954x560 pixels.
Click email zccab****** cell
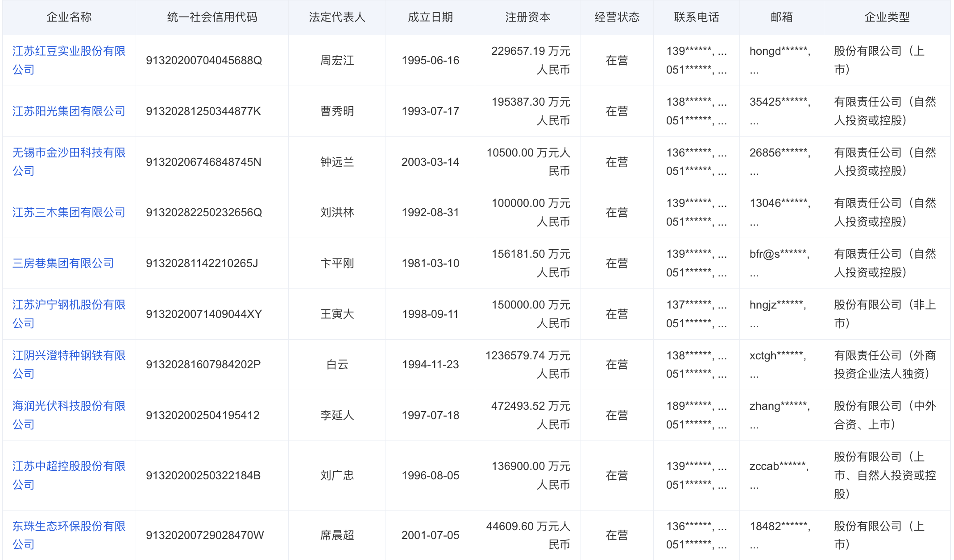click(779, 475)
